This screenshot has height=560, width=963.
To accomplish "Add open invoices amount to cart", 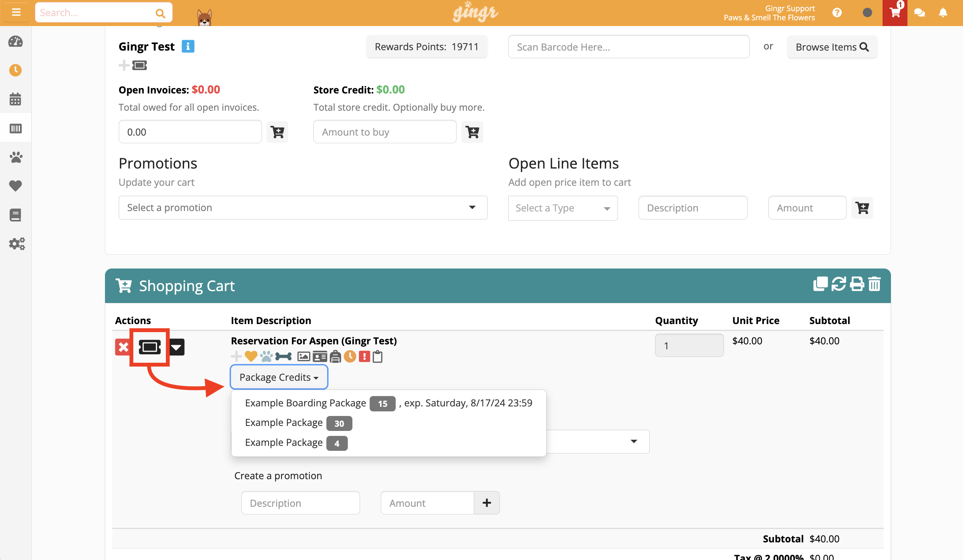I will pos(277,132).
